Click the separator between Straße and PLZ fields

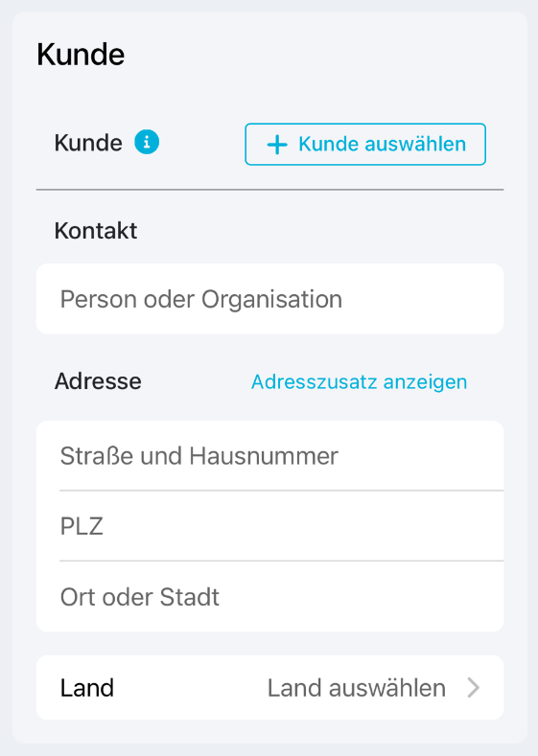(x=282, y=491)
